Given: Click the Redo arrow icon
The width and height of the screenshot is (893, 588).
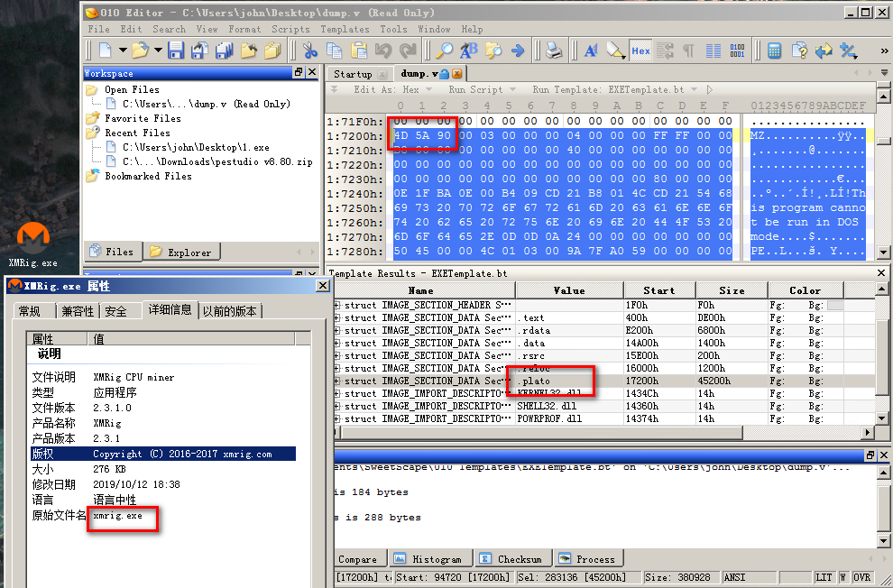Looking at the screenshot, I should 408,51.
